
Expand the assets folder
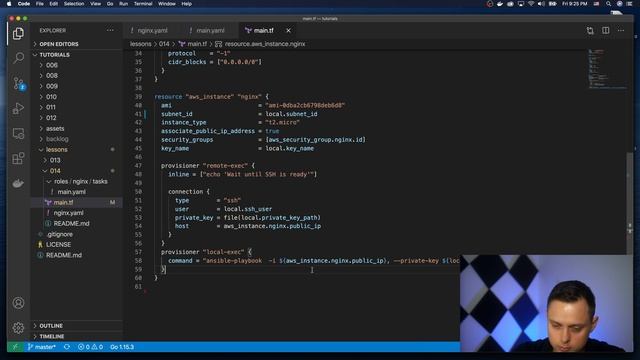[55, 129]
